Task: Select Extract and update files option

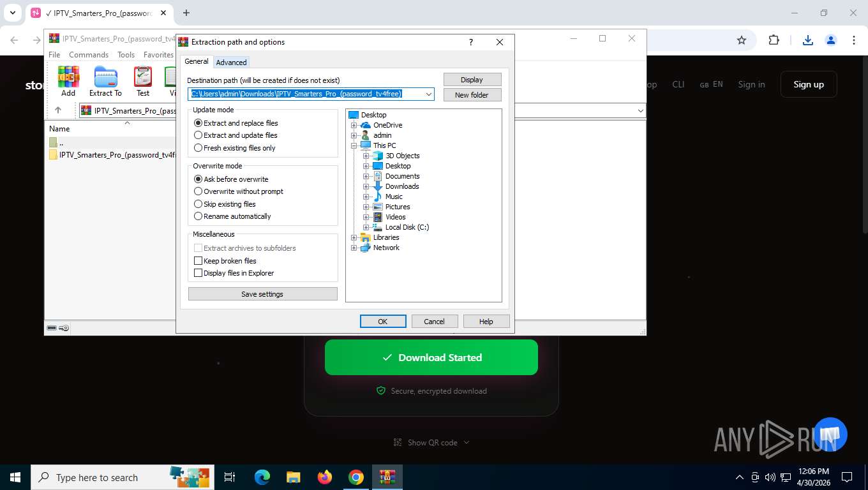Action: coord(236,135)
